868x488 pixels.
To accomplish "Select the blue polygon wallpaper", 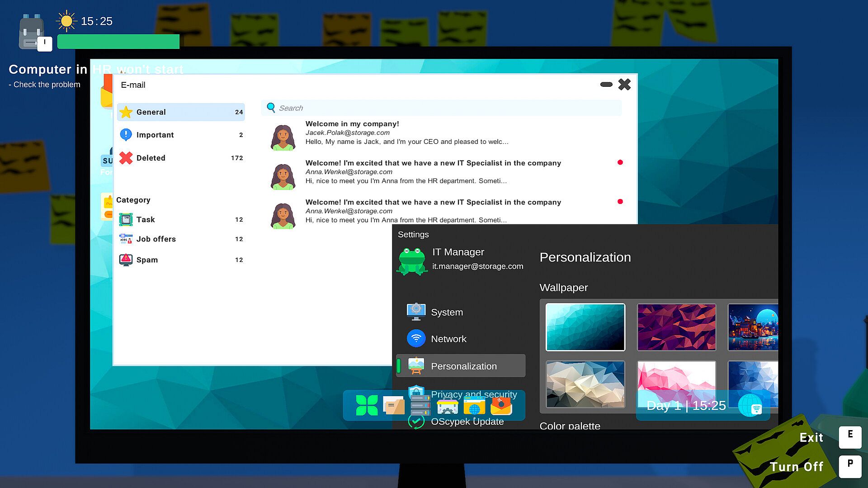I will click(753, 384).
